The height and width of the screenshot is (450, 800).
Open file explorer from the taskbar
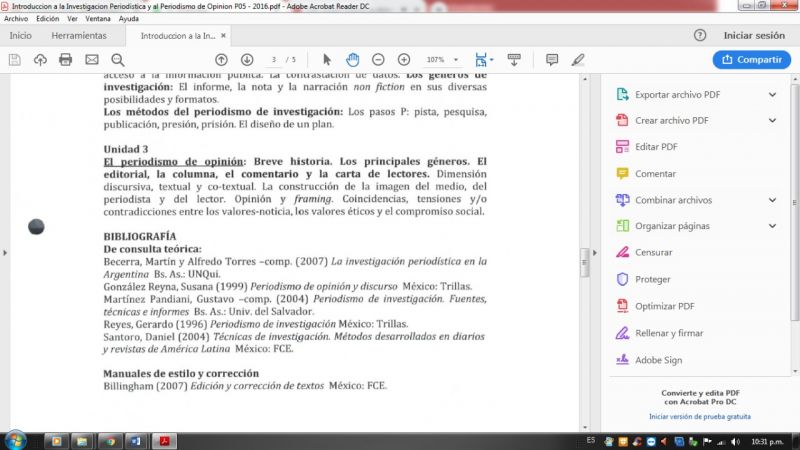click(82, 441)
